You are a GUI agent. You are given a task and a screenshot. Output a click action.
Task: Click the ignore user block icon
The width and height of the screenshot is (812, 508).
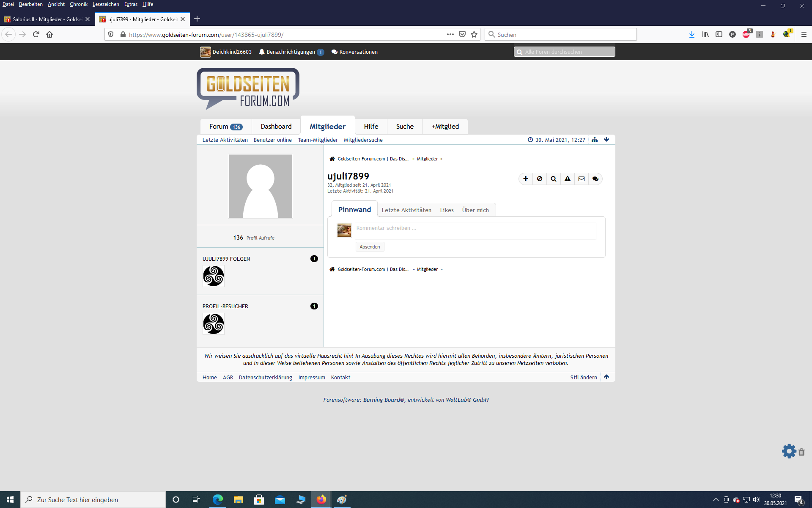click(x=540, y=179)
